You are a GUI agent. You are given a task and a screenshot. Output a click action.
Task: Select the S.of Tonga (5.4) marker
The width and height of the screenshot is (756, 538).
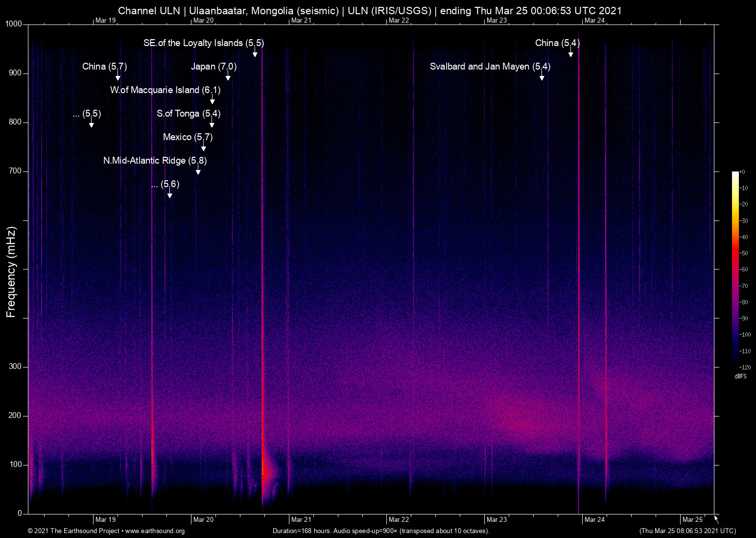213,123
